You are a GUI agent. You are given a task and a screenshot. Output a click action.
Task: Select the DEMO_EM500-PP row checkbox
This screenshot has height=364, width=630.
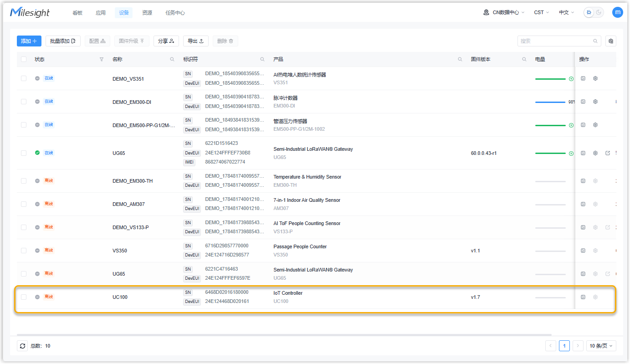(x=24, y=125)
